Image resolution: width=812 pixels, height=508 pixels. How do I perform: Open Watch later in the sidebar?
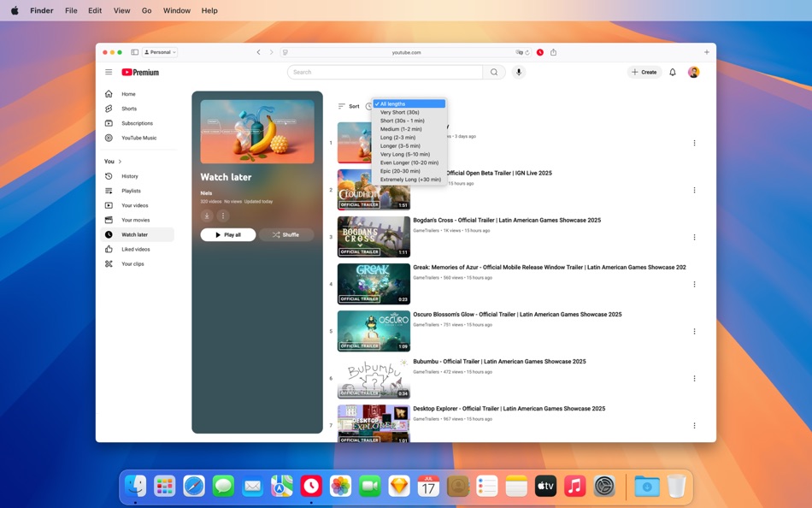(138, 234)
